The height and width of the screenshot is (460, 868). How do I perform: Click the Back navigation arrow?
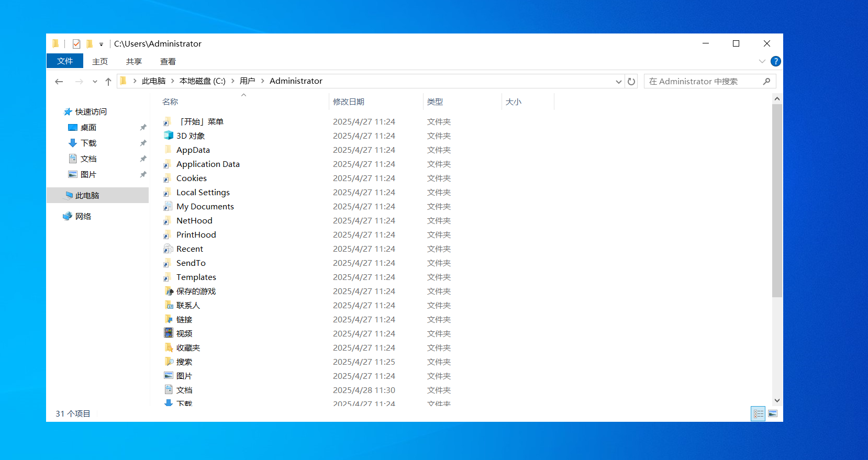click(x=59, y=82)
